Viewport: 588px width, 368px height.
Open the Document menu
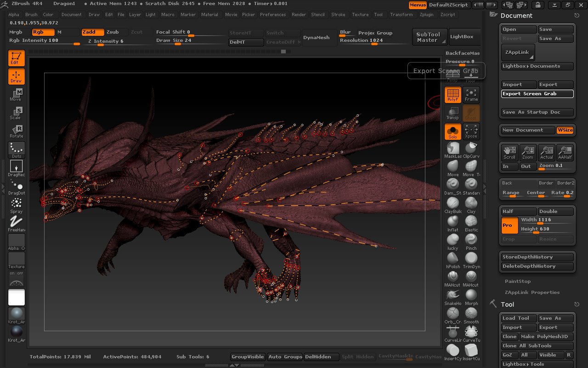(72, 15)
